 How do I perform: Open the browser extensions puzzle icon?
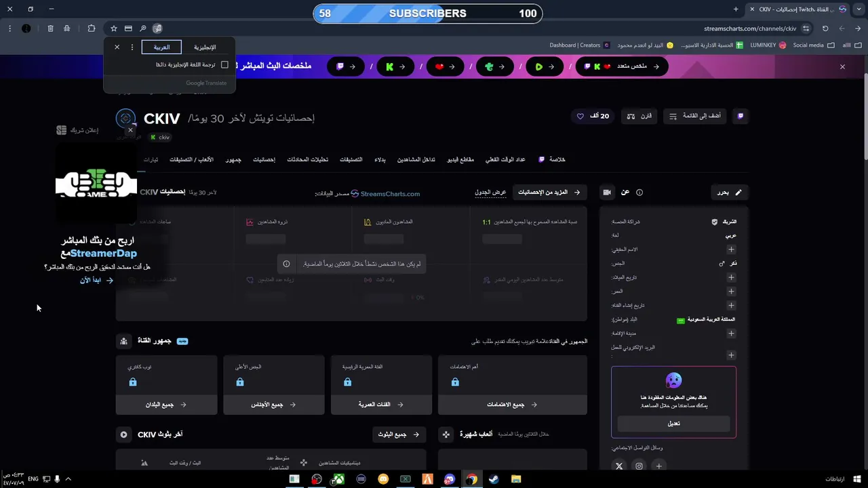92,28
